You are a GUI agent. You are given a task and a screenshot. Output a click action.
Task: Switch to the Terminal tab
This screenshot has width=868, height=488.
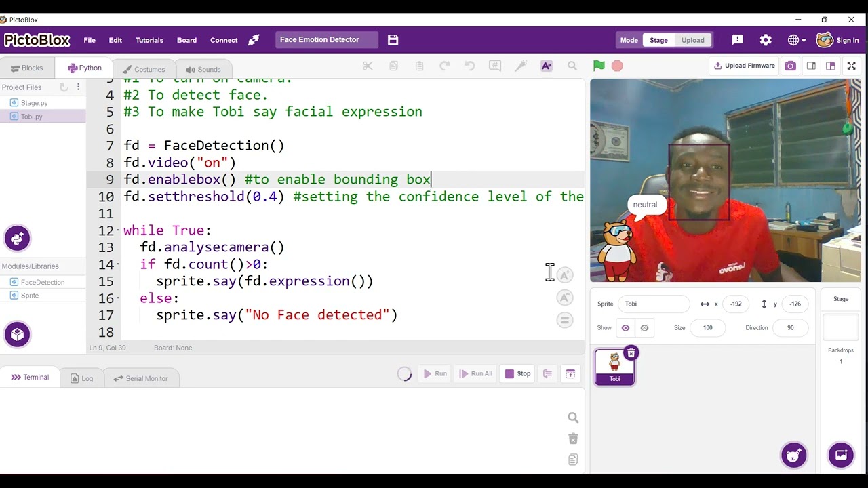click(x=30, y=378)
